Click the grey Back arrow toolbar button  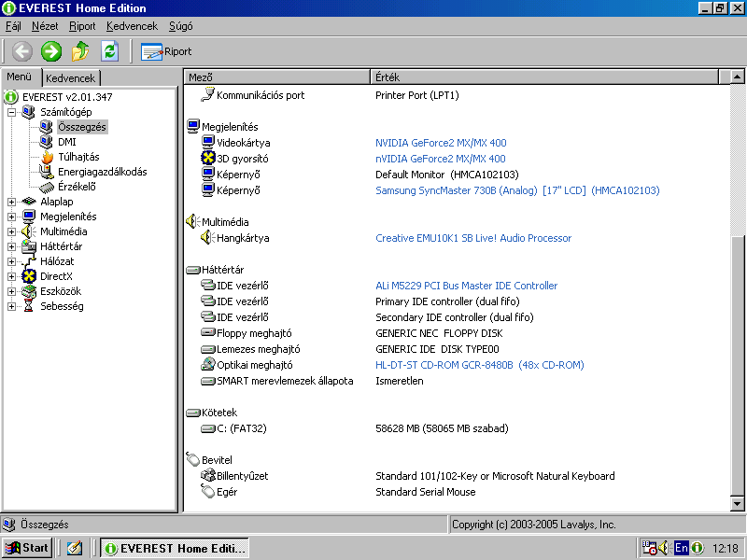pyautogui.click(x=21, y=51)
